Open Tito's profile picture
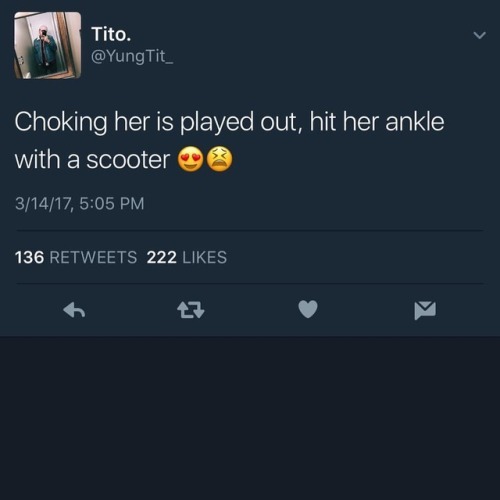This screenshot has height=500, width=500. tap(47, 45)
